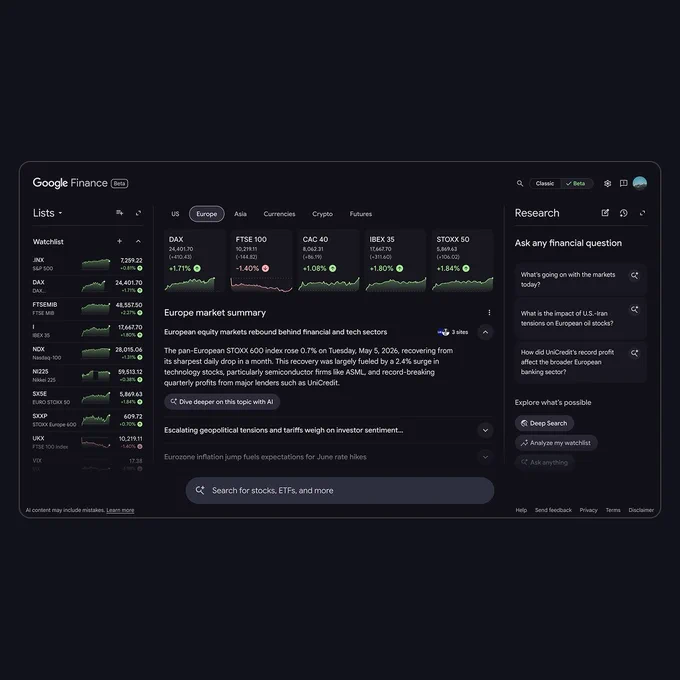
Task: Expand the Eurozone inflation jump story
Action: click(485, 457)
